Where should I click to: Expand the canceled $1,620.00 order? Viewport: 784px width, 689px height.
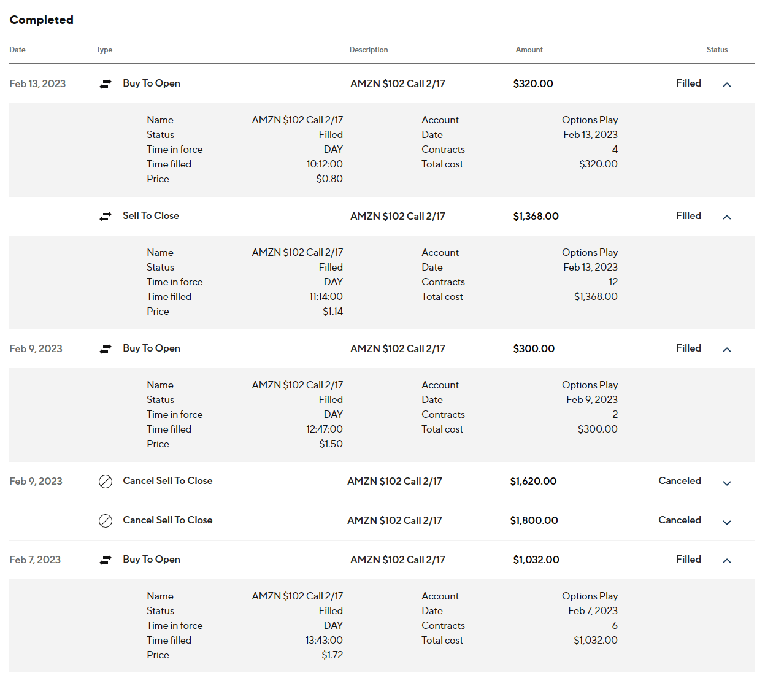click(x=727, y=483)
